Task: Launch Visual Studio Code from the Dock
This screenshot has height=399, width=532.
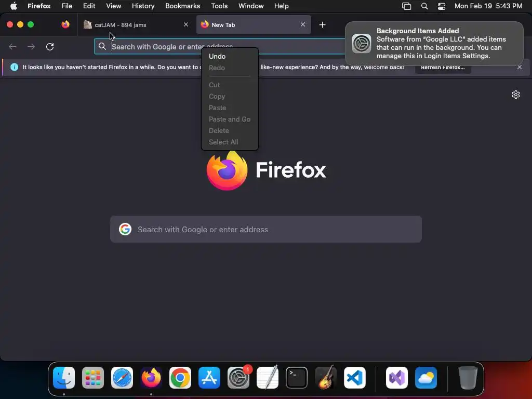Action: (x=354, y=378)
